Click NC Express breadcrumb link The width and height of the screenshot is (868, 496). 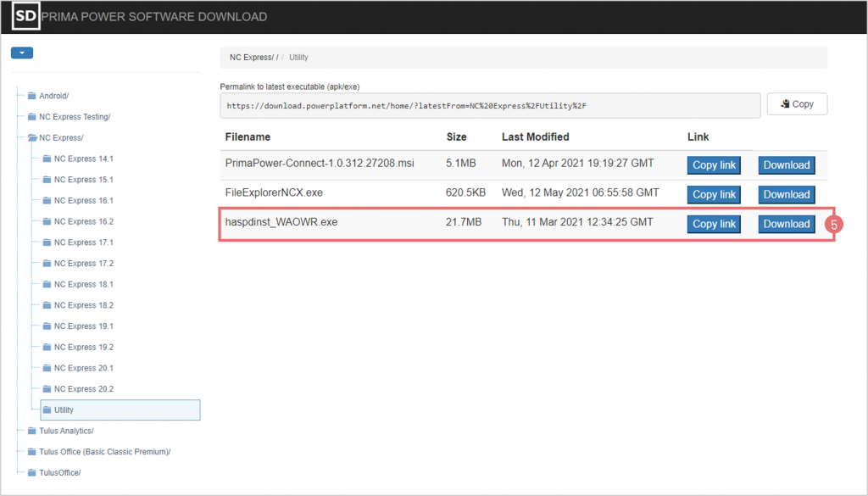(x=249, y=58)
